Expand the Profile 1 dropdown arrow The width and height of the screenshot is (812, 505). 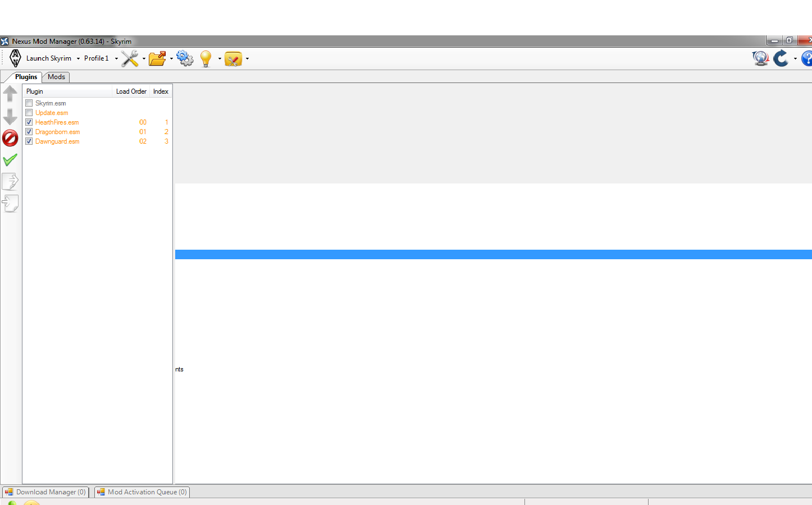(x=116, y=58)
